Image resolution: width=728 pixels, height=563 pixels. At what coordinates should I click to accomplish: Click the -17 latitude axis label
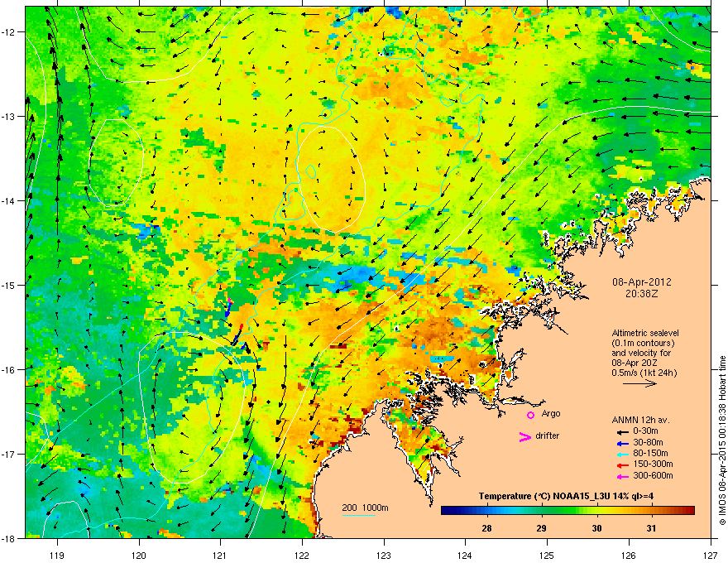[9, 454]
